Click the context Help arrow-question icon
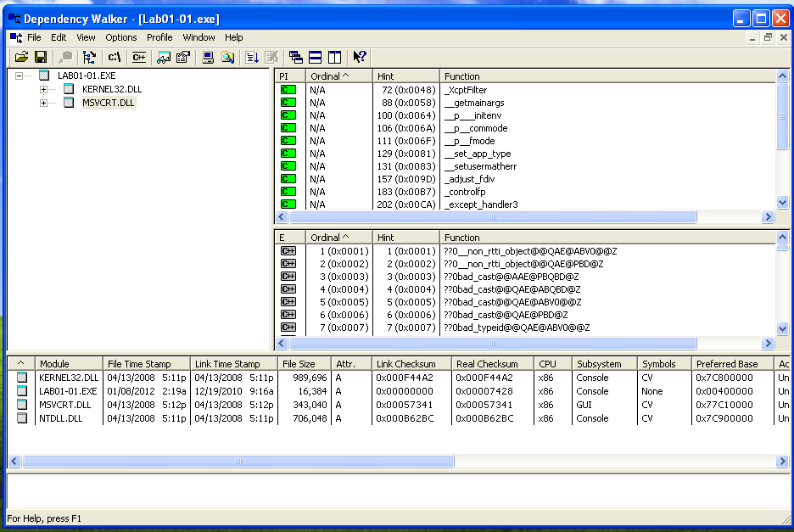Image resolution: width=794 pixels, height=532 pixels. 360,57
